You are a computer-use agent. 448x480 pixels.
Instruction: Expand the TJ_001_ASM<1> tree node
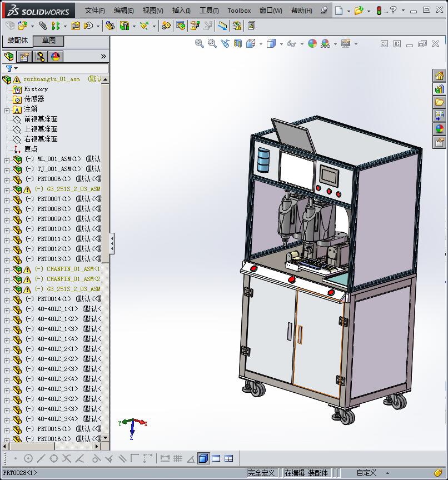pyautogui.click(x=7, y=171)
